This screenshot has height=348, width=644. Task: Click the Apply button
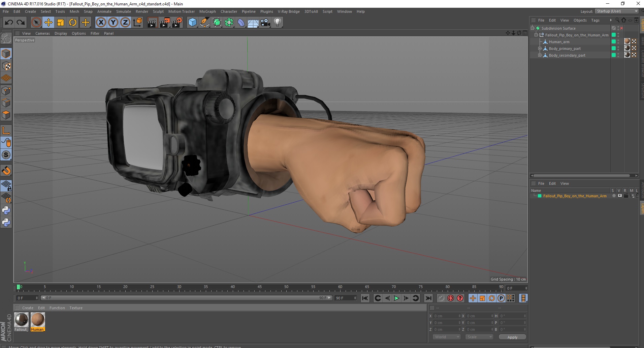coord(512,337)
